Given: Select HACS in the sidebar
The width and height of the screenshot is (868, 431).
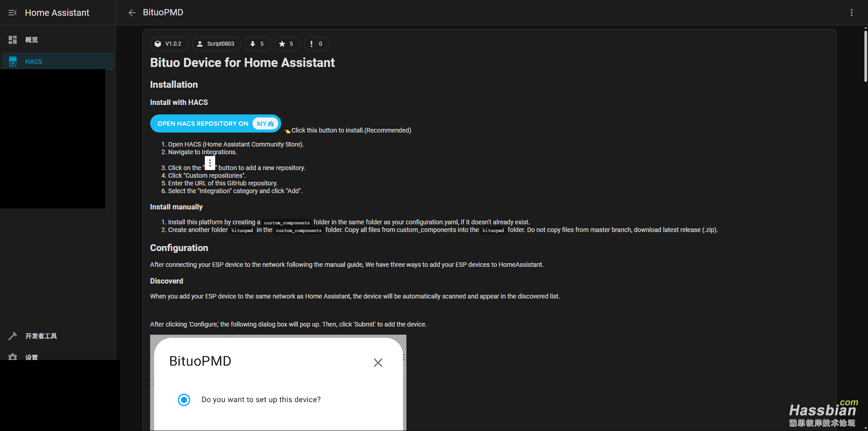Looking at the screenshot, I should [x=33, y=62].
